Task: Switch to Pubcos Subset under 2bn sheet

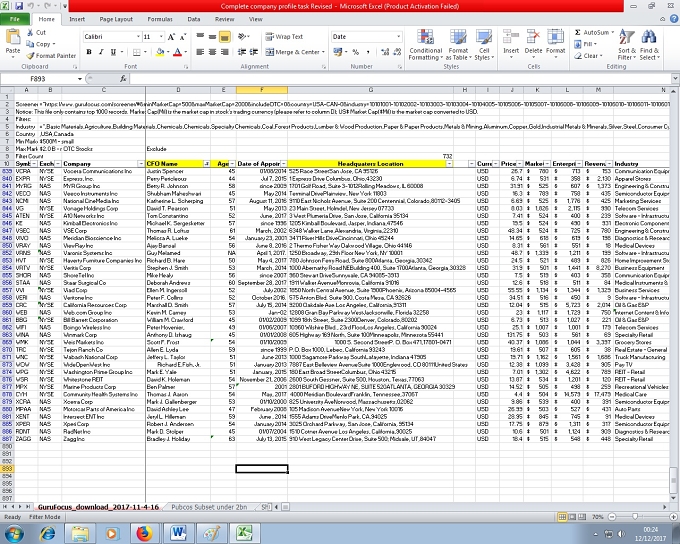Action: click(209, 507)
